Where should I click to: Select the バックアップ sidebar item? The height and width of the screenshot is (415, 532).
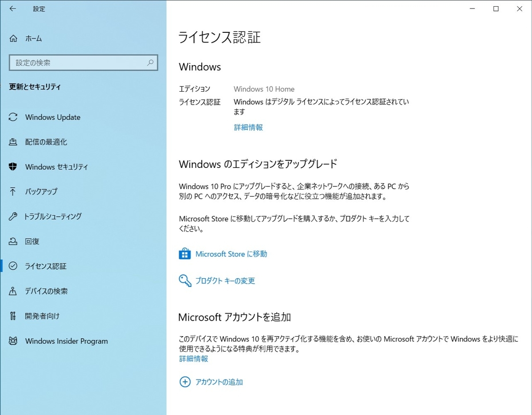(40, 191)
